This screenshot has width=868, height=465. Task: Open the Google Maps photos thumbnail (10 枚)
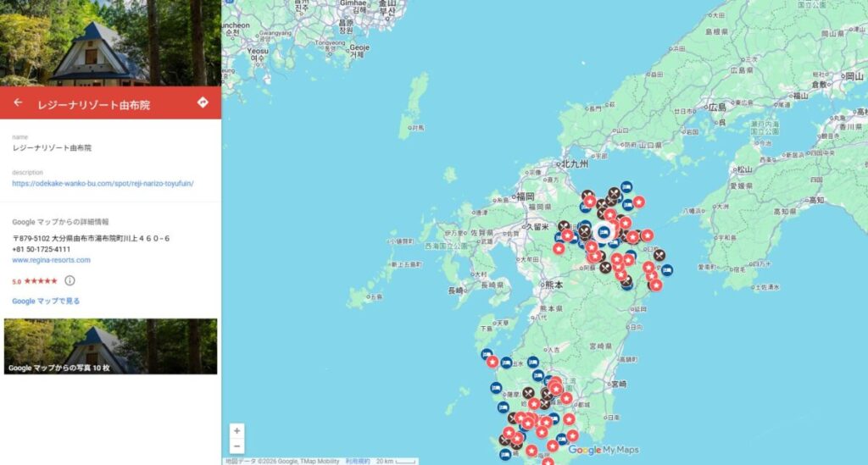coord(110,346)
